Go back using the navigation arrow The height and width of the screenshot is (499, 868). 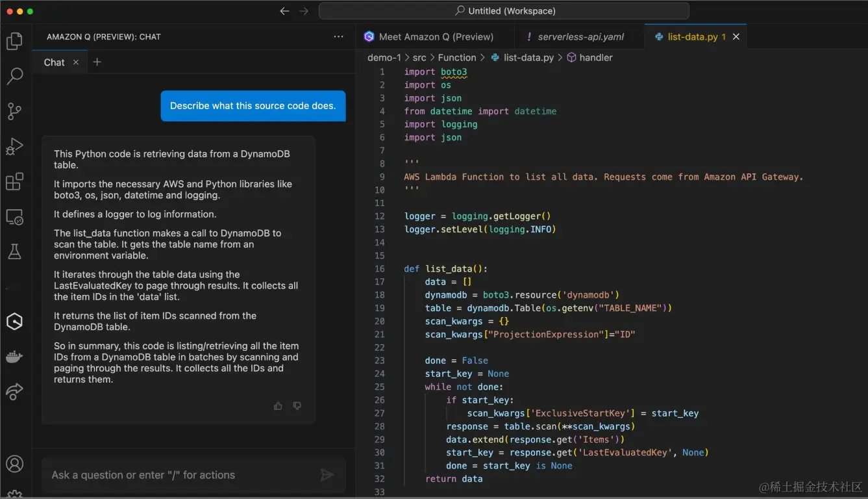pyautogui.click(x=284, y=11)
